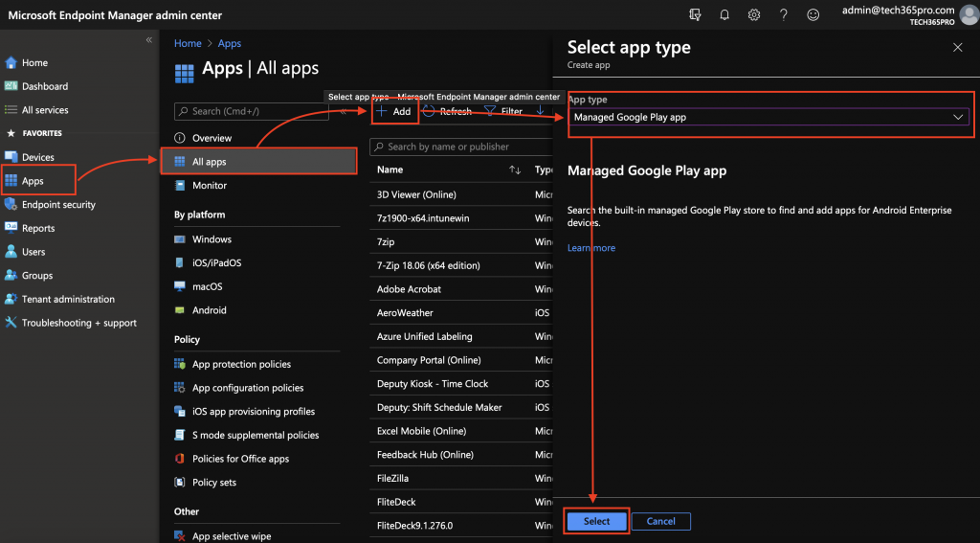
Task: Click the notifications bell icon
Action: (724, 14)
